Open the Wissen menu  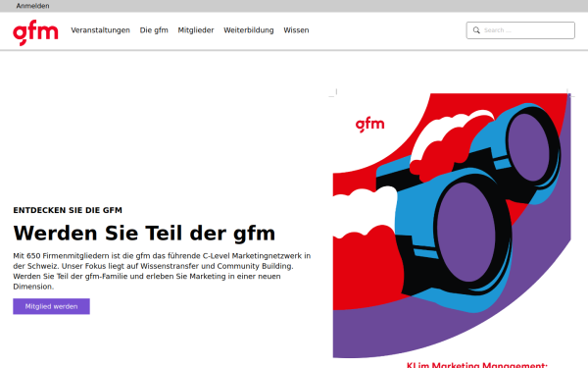(296, 30)
